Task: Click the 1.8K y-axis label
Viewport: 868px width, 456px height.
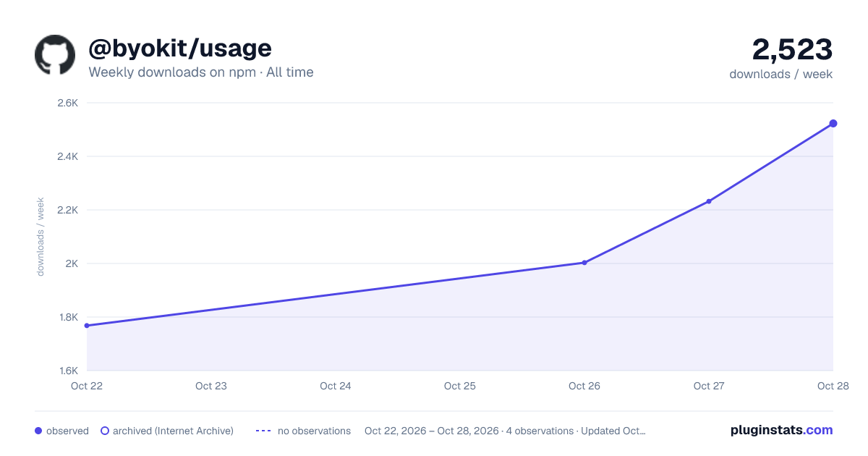Action: (x=67, y=317)
